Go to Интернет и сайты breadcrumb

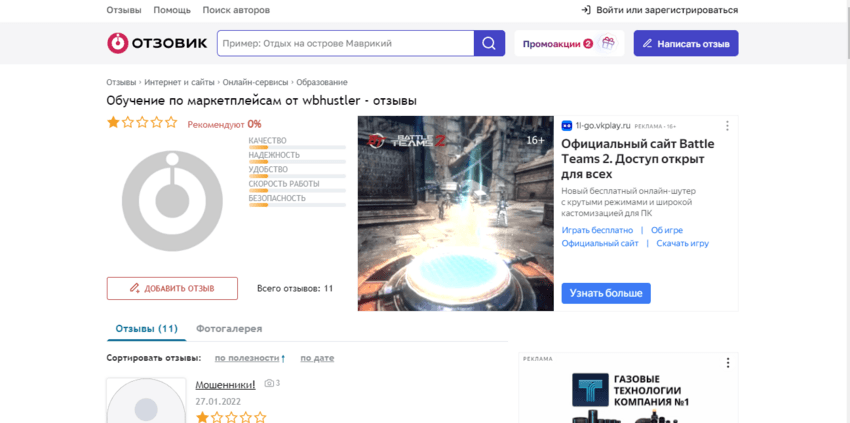[180, 82]
